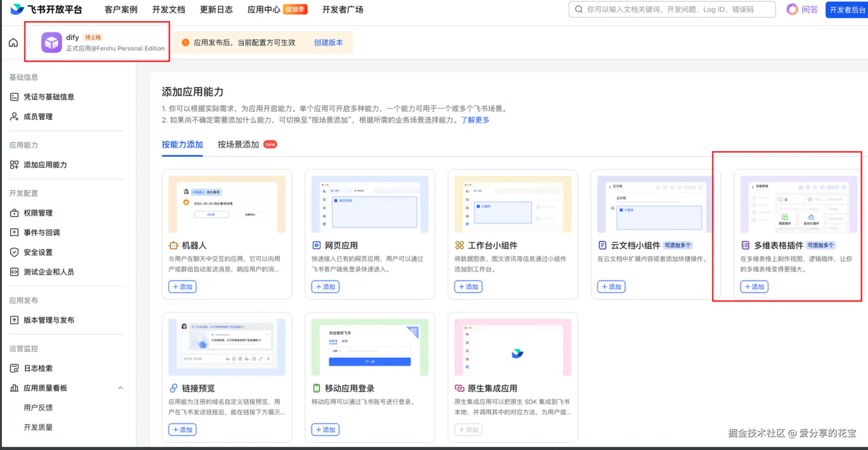This screenshot has width=868, height=450.
Task: Select the add-by-capability tab
Action: tap(182, 144)
